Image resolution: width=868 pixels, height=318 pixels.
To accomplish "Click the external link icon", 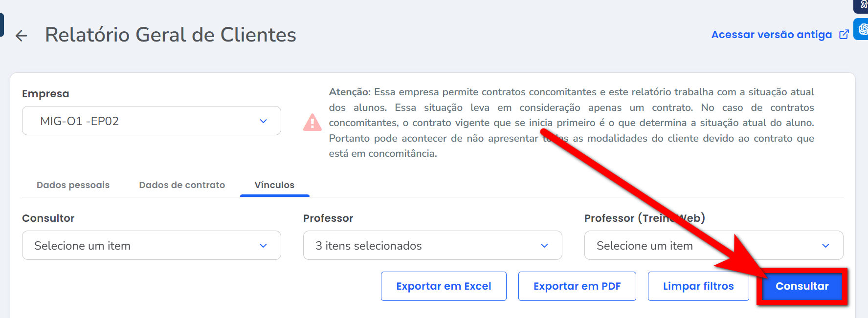I will click(x=844, y=35).
